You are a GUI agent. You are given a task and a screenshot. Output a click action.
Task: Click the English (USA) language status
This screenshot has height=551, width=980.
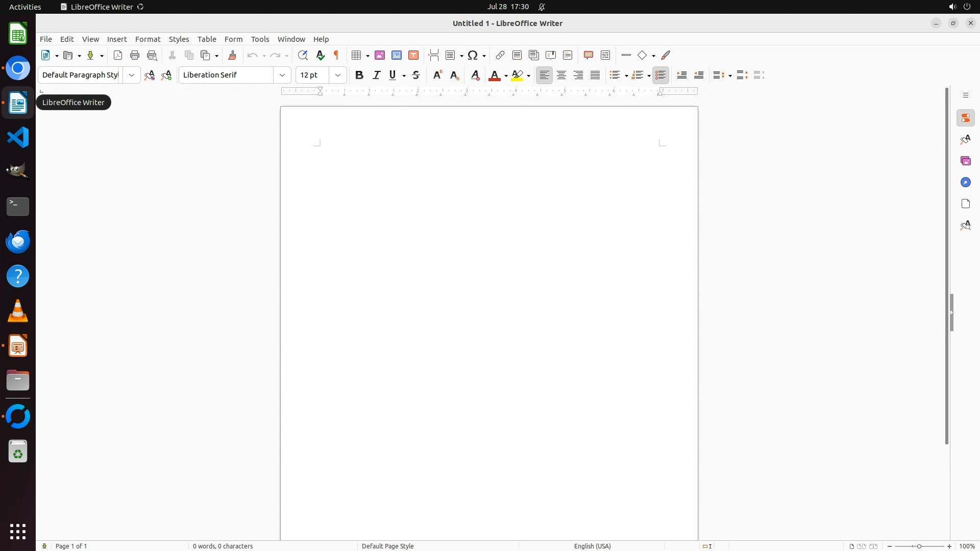[x=592, y=546]
